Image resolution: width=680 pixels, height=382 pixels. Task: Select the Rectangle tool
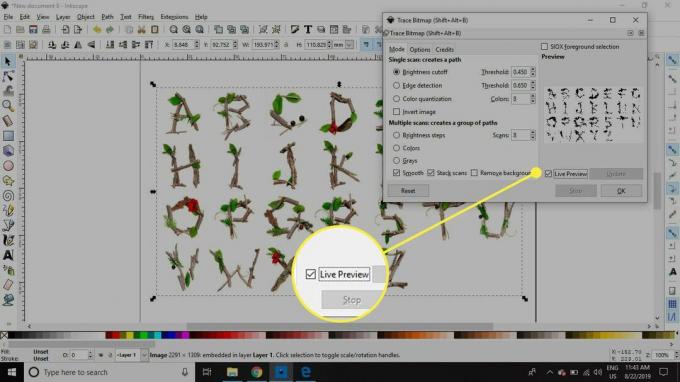[x=8, y=136]
